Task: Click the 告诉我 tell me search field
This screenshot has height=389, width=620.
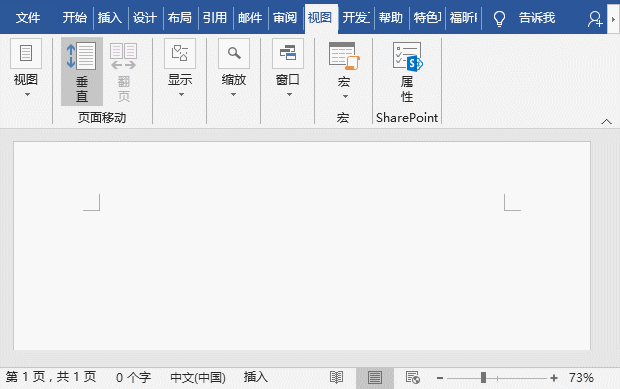Action: point(537,17)
